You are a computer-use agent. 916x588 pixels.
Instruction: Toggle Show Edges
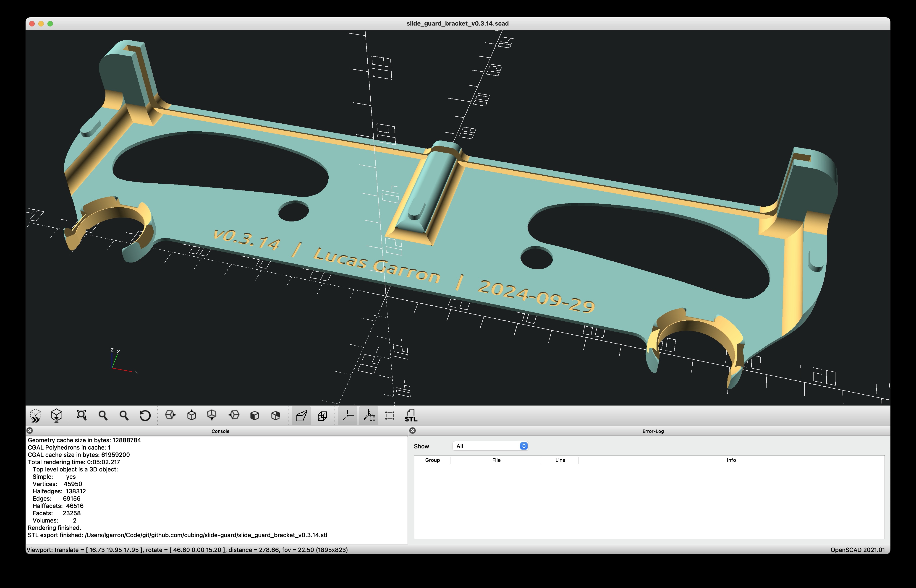pyautogui.click(x=390, y=415)
